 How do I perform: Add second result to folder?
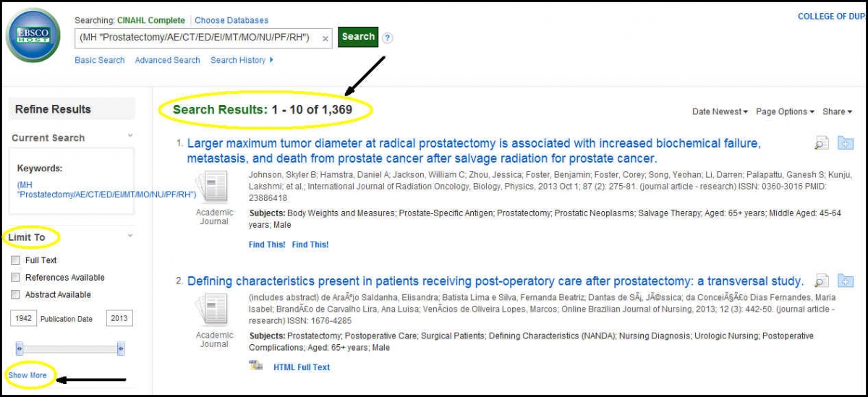pyautogui.click(x=846, y=281)
